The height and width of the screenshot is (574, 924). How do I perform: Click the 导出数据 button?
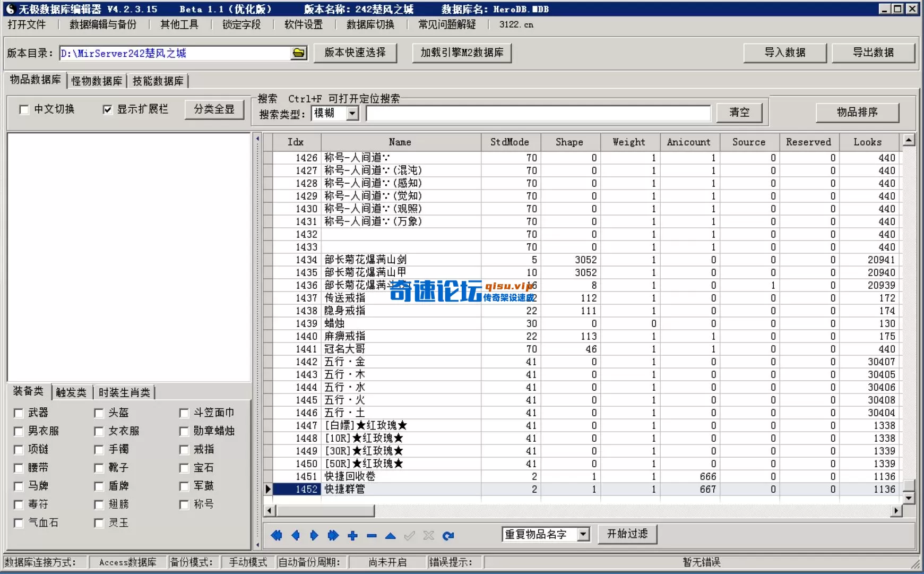coord(874,53)
